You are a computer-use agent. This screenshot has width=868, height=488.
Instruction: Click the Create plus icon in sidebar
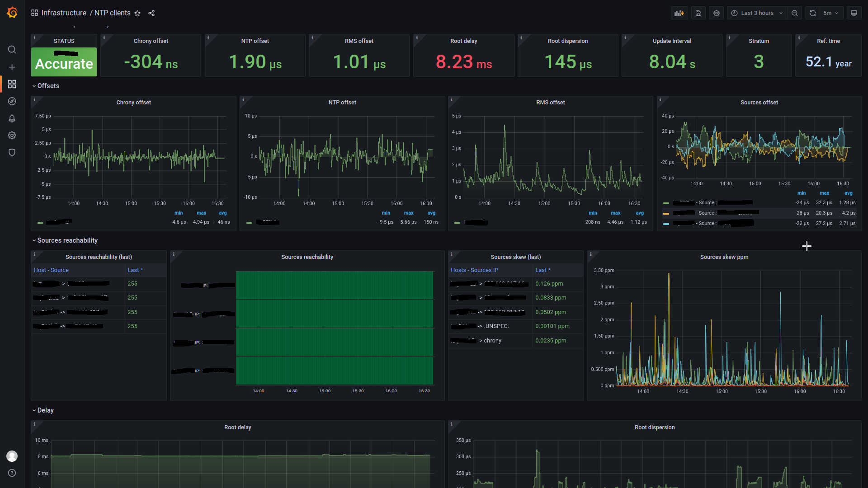[x=12, y=67]
